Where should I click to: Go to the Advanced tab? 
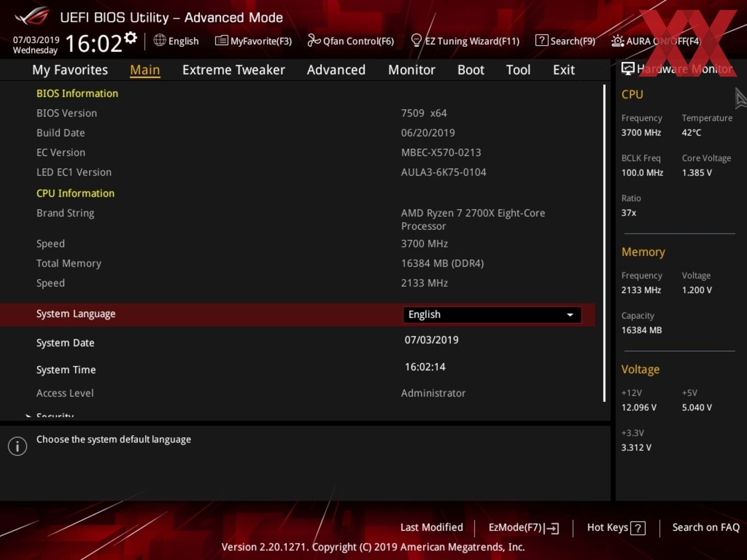(336, 70)
